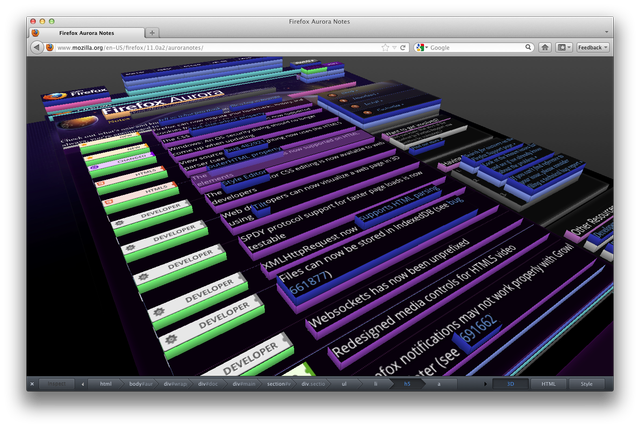Image resolution: width=640 pixels, height=428 pixels.
Task: Select the h5 breadcrumb
Action: coord(407,384)
